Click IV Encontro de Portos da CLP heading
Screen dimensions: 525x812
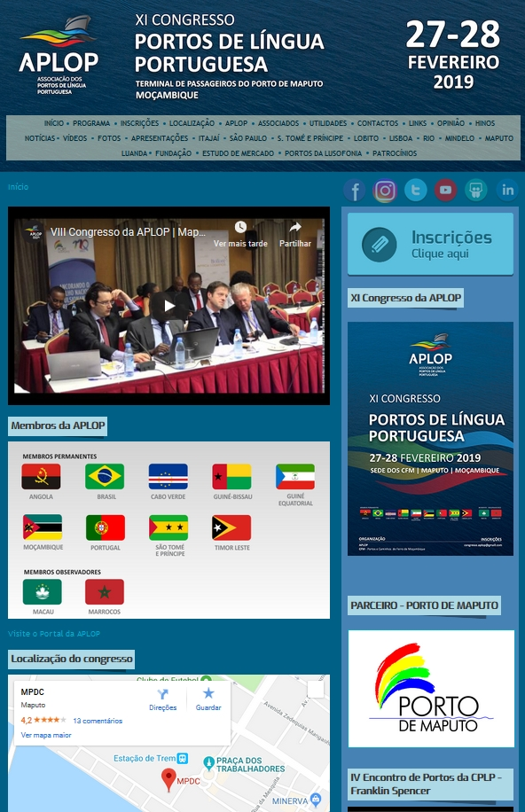pos(430,784)
